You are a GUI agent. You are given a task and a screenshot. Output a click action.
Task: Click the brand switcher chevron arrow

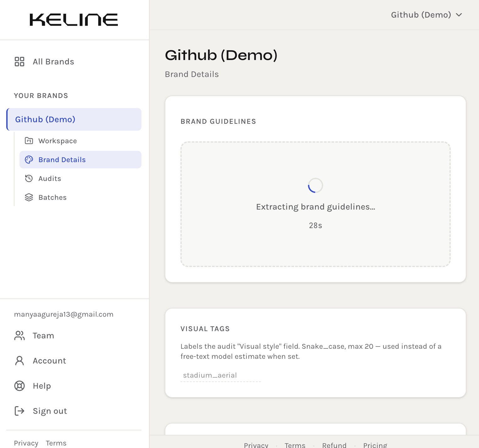459,15
